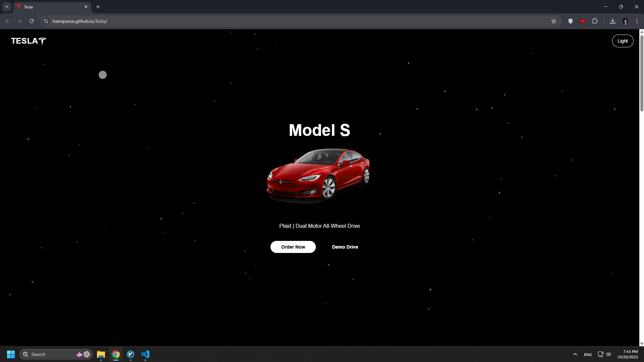Open a new browser tab
Image resolution: width=644 pixels, height=362 pixels.
pyautogui.click(x=98, y=7)
